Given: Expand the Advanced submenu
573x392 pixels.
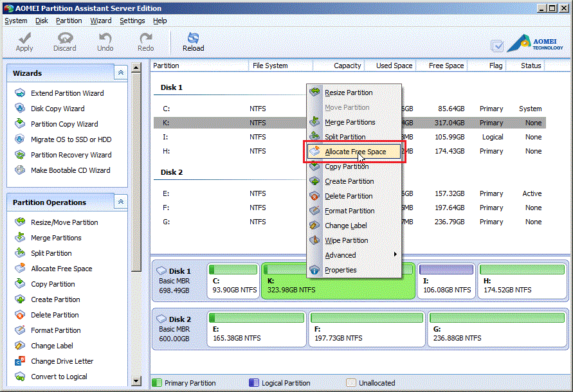Looking at the screenshot, I should (x=354, y=255).
